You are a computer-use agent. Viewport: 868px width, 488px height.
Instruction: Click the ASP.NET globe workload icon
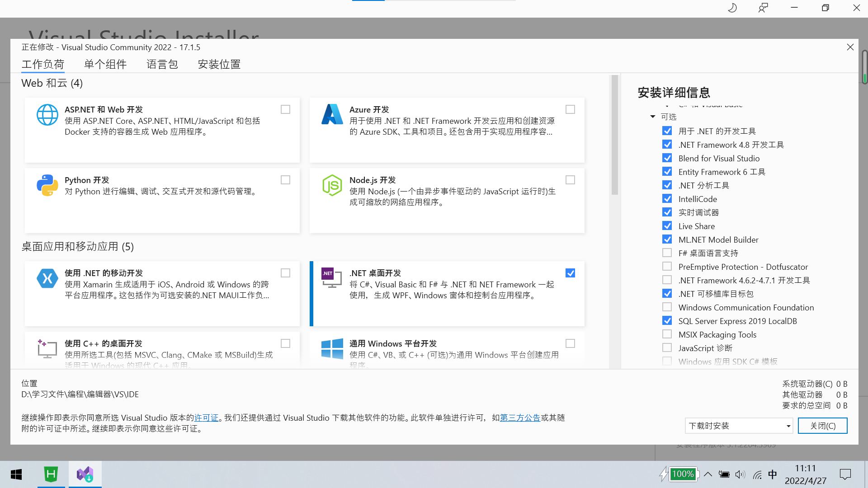click(x=47, y=115)
